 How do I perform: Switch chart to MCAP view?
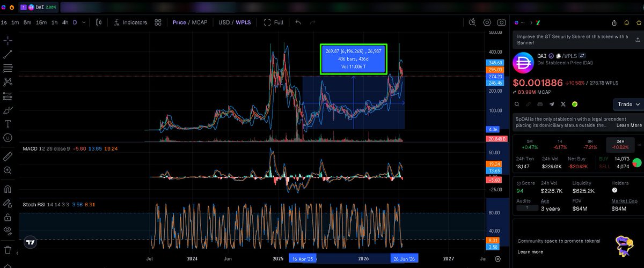(200, 23)
